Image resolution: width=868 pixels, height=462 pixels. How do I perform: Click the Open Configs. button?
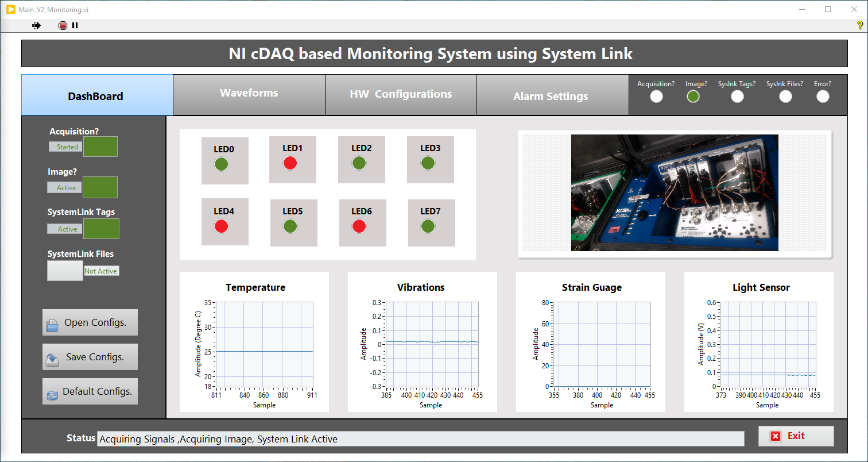(x=90, y=322)
